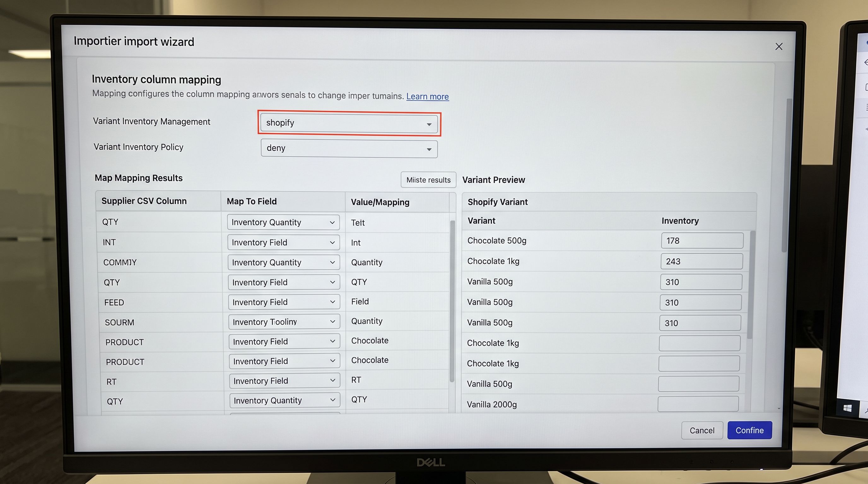Click the Chocolate 1kg inventory field showing 243
Screen dimensions: 868x484
click(x=701, y=261)
